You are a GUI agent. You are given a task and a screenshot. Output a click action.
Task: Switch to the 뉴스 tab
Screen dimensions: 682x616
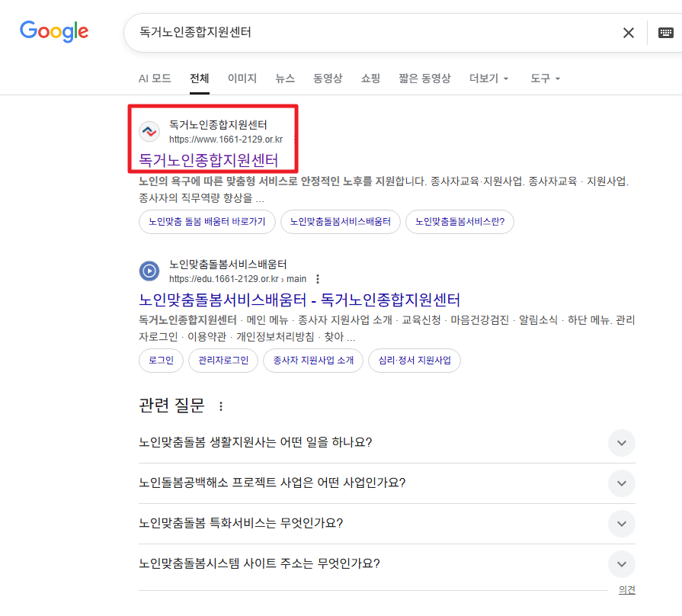coord(283,79)
